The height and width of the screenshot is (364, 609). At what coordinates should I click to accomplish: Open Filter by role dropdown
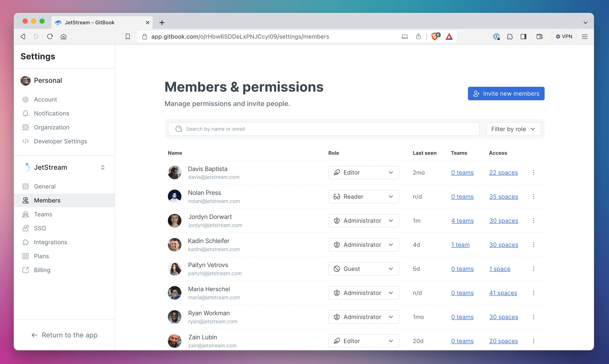point(513,129)
